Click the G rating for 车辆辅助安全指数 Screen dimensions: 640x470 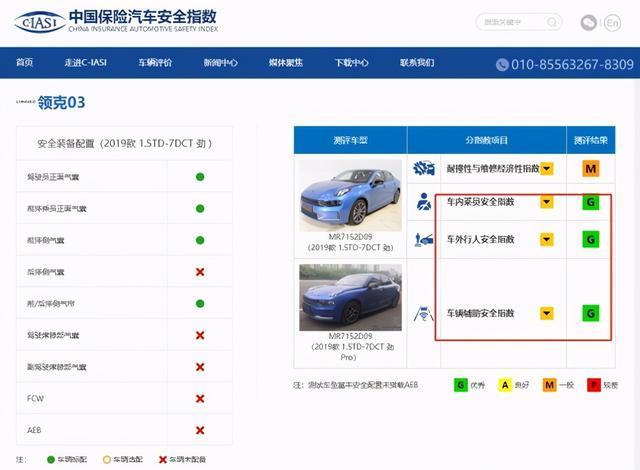coord(591,313)
